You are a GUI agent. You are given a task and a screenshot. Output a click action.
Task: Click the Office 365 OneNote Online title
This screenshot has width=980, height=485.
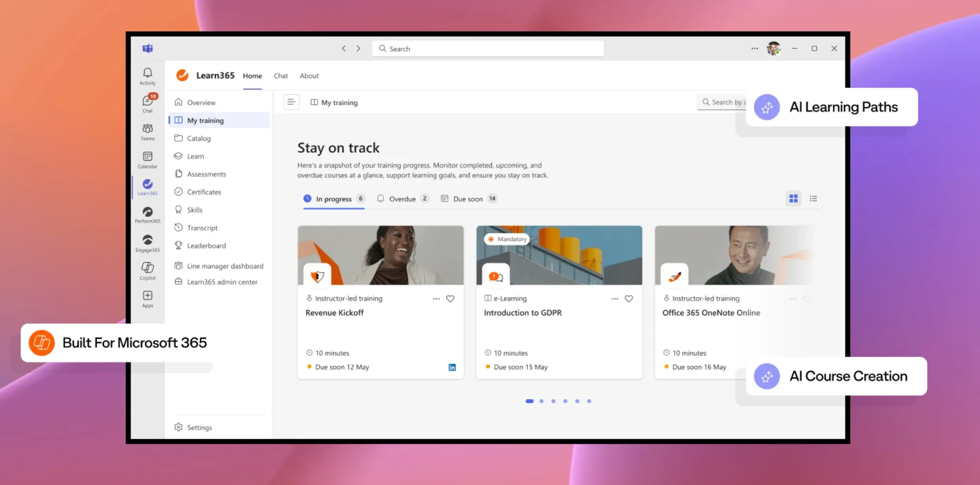[711, 313]
